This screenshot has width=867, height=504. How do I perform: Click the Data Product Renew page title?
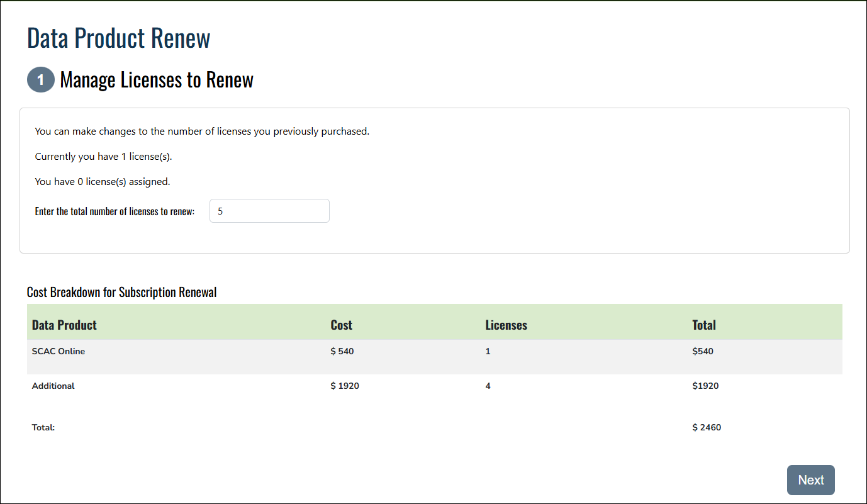[x=118, y=38]
